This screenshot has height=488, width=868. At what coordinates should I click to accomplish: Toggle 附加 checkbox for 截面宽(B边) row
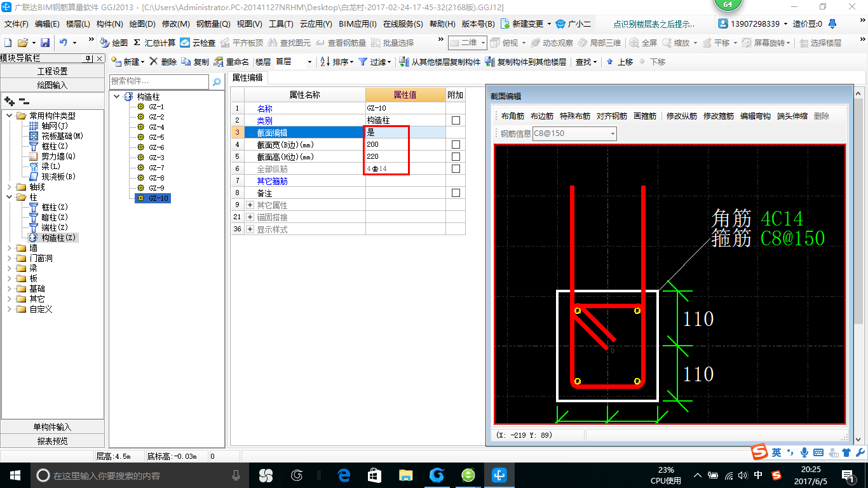point(456,145)
